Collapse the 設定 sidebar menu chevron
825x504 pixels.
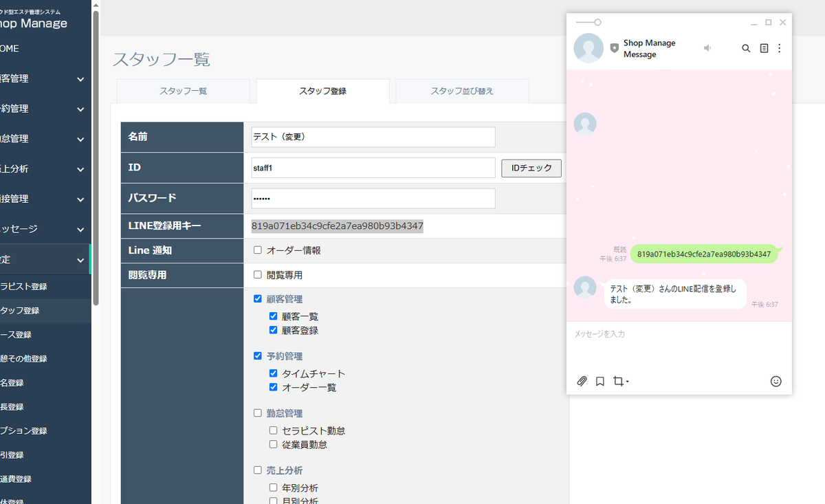click(80, 260)
